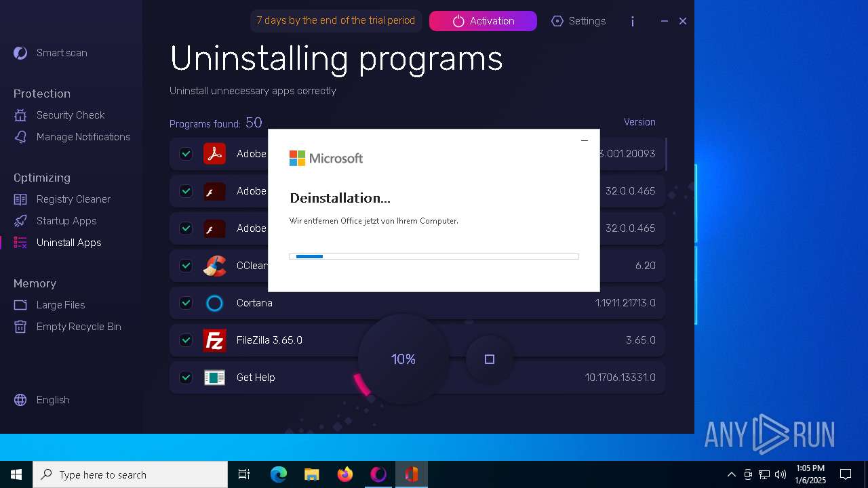Uncheck the CCleaner checkbox
Image resolution: width=868 pixels, height=488 pixels.
coord(186,266)
